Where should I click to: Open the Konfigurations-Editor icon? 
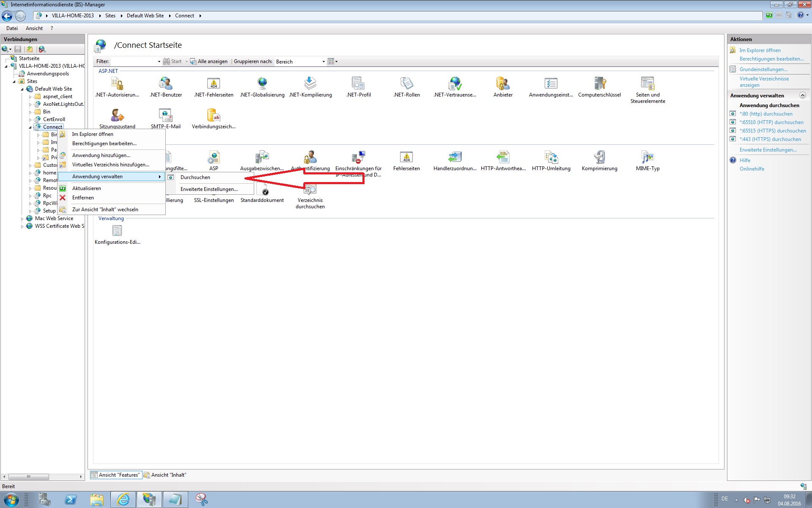(x=117, y=231)
